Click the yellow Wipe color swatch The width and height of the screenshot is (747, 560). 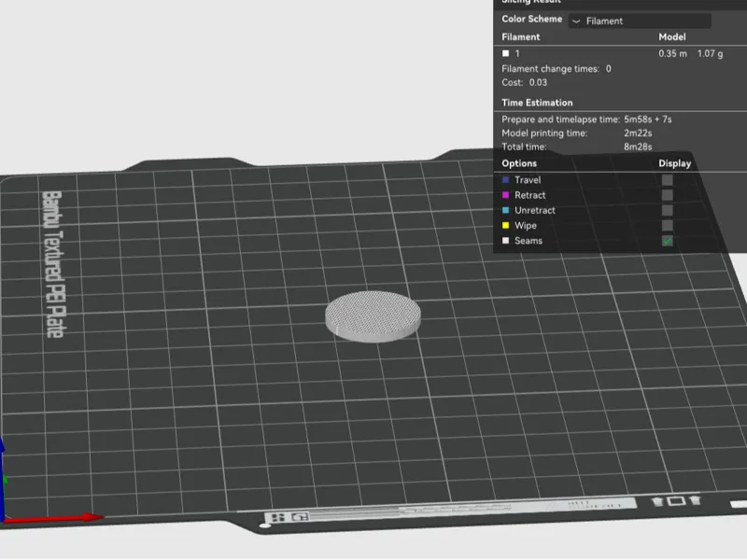[x=505, y=226]
